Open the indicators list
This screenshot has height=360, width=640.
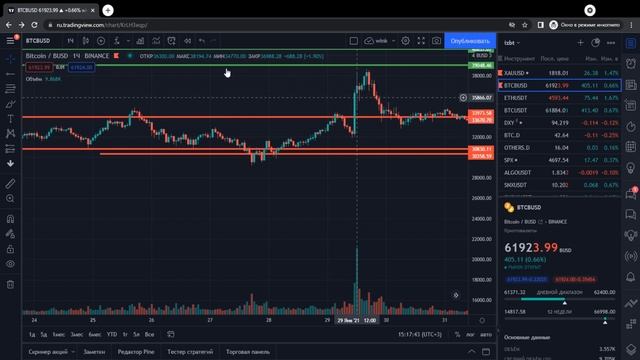point(117,41)
